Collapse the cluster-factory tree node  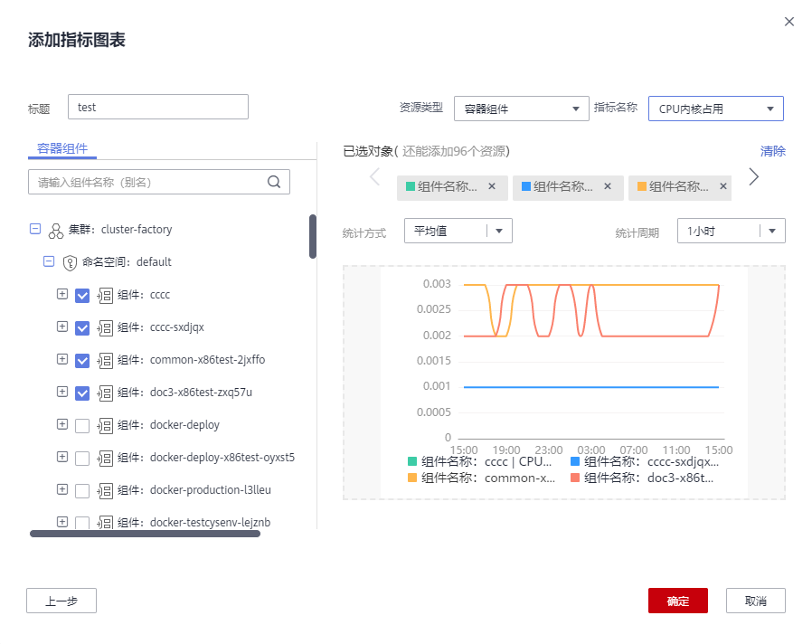[x=35, y=230]
